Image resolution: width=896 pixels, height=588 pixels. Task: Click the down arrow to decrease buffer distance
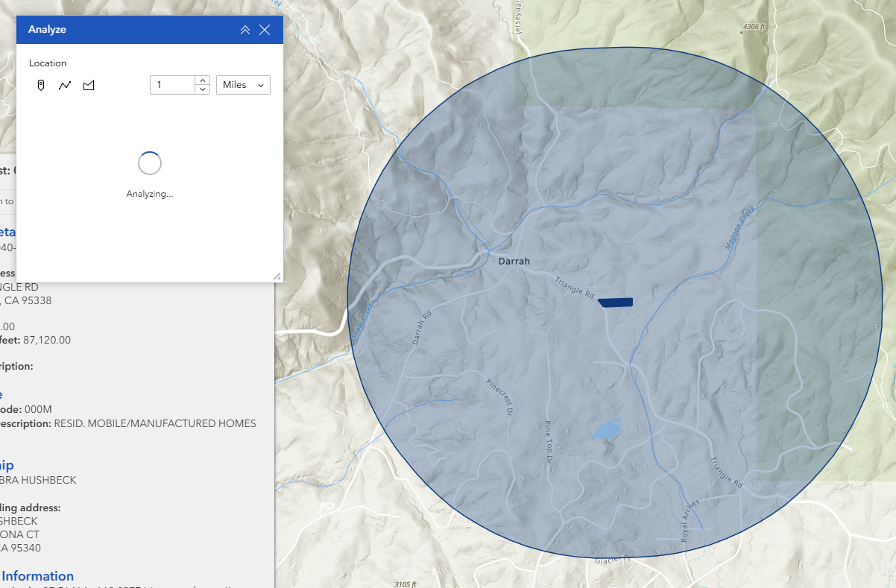coord(201,89)
